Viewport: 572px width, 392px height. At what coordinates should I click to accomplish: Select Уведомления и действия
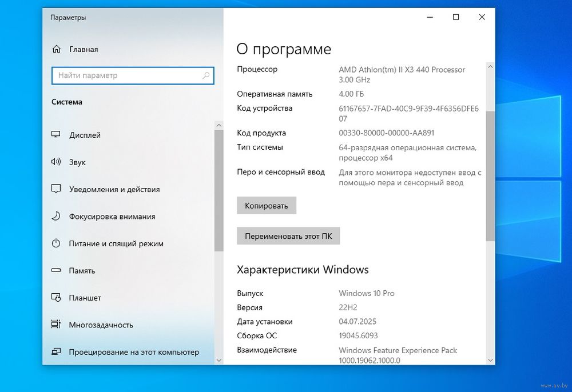pyautogui.click(x=114, y=190)
